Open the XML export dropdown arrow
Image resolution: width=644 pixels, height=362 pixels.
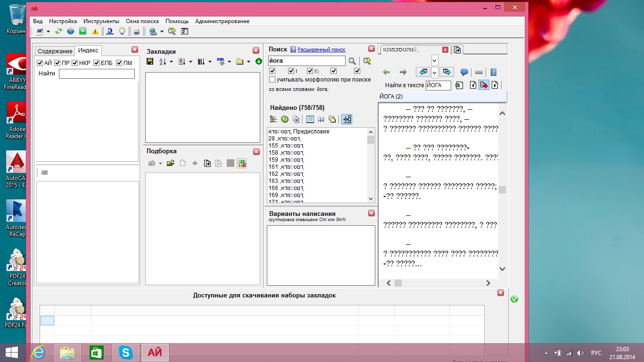click(x=229, y=62)
